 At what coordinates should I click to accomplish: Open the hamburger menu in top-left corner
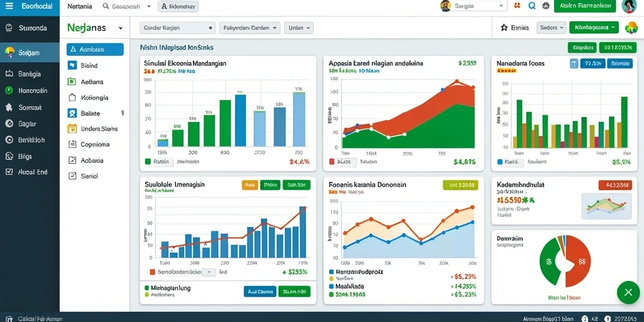[9, 6]
